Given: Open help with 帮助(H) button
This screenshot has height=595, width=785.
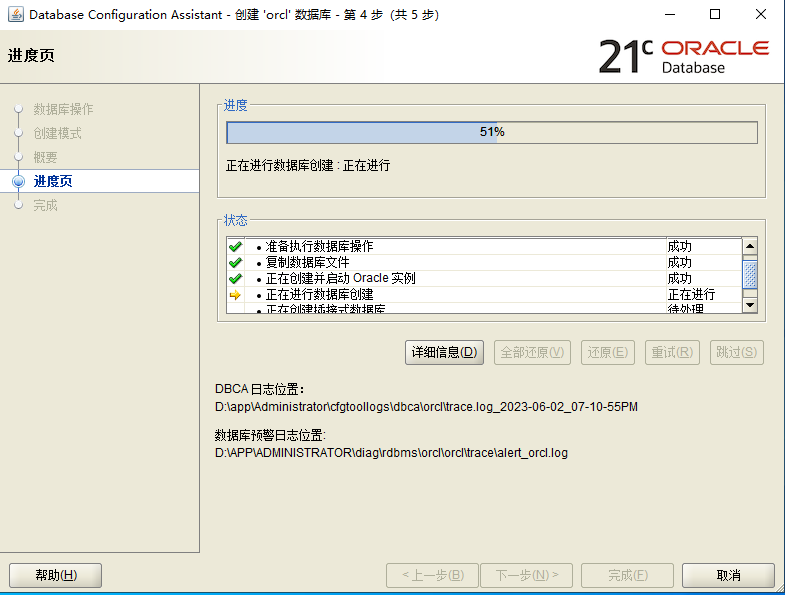Looking at the screenshot, I should (56, 575).
